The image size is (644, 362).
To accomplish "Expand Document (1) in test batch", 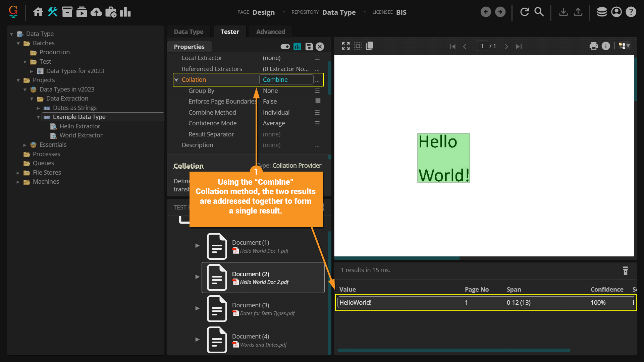I will (197, 246).
